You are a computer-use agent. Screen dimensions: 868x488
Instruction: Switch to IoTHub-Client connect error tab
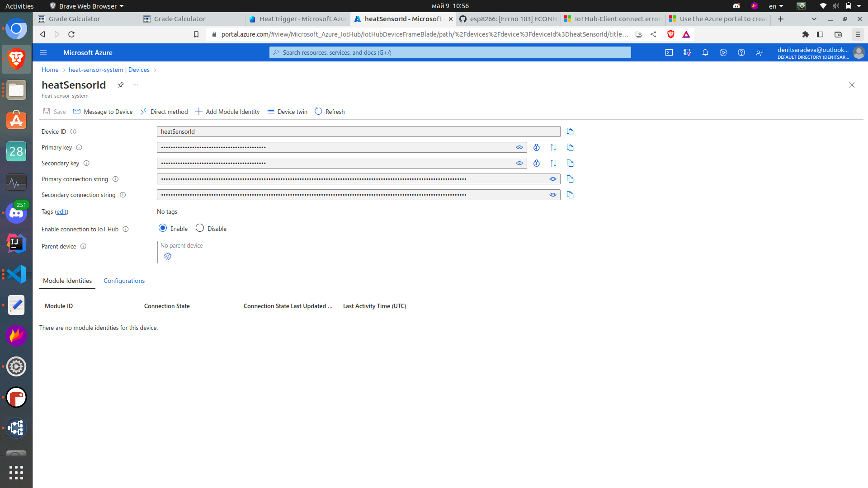(613, 19)
